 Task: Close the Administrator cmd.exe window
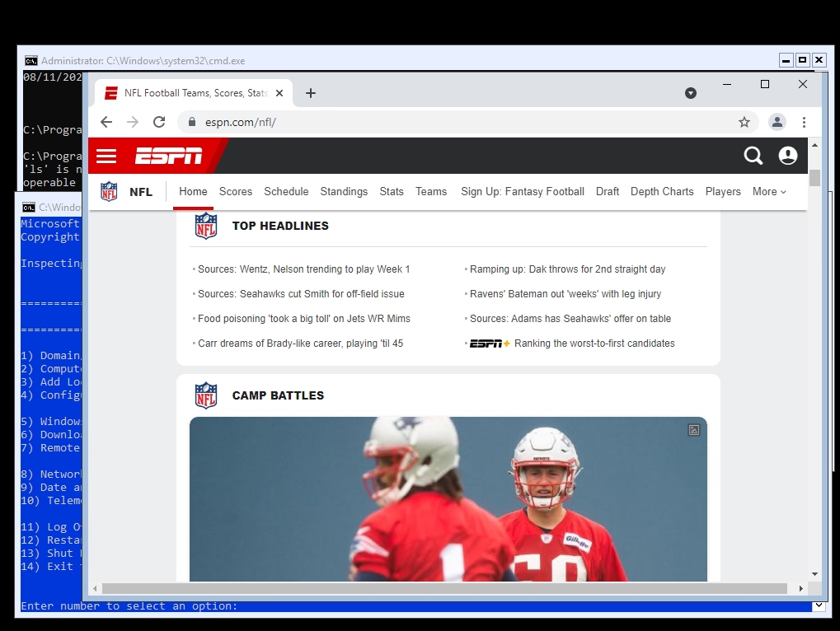(819, 60)
